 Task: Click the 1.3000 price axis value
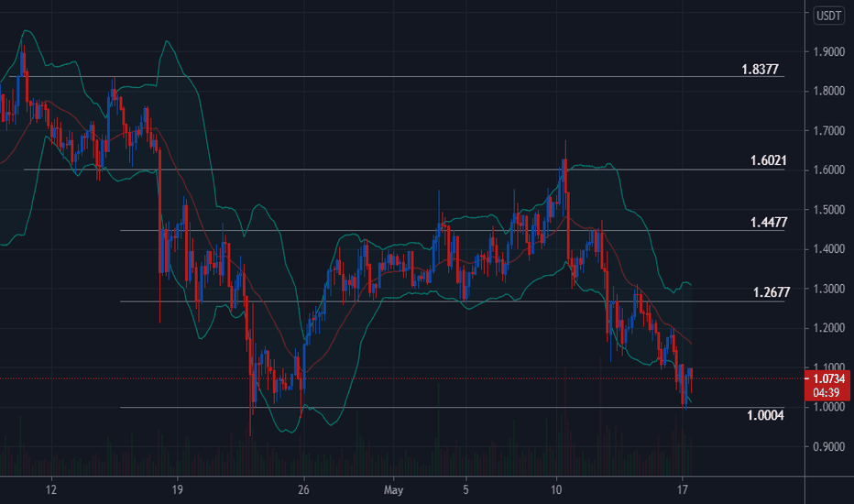[828, 289]
